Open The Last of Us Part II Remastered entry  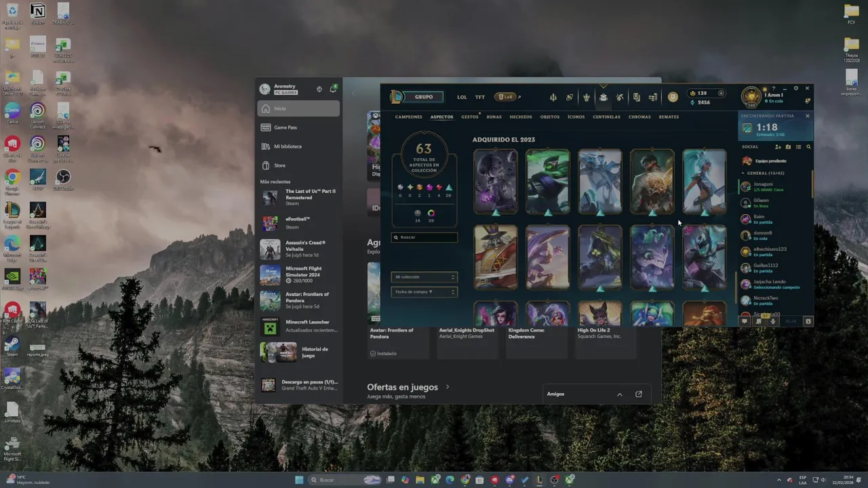[298, 197]
